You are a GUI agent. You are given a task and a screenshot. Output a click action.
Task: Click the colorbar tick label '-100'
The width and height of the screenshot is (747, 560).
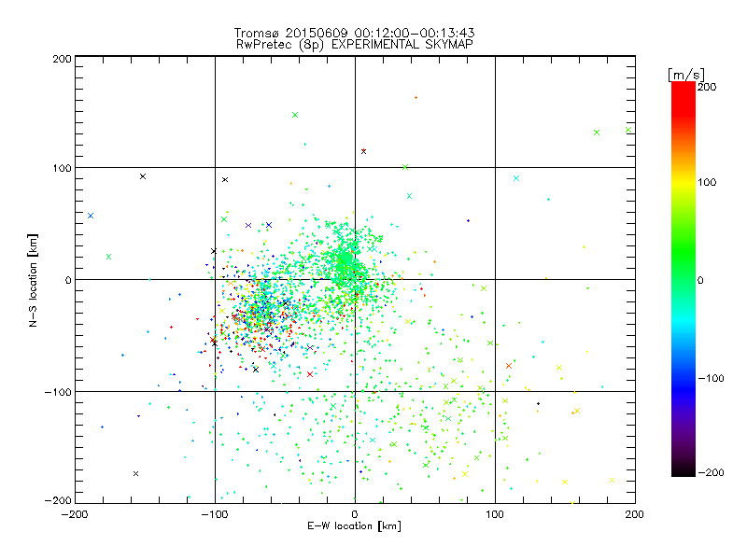[x=711, y=378]
